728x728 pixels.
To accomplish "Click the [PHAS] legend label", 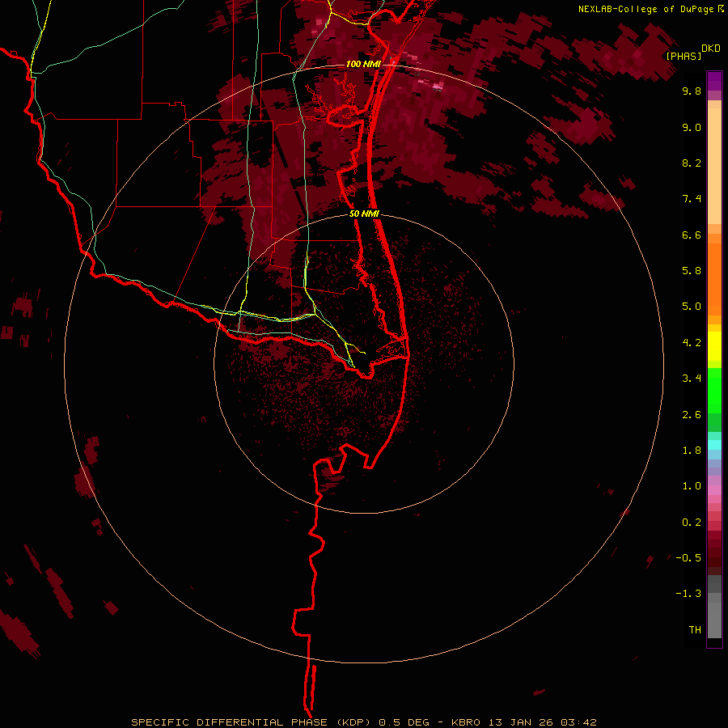I will tap(684, 56).
